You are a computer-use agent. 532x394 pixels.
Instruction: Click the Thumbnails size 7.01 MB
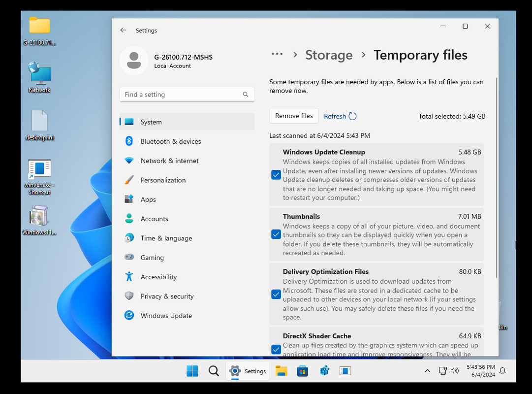(x=469, y=216)
